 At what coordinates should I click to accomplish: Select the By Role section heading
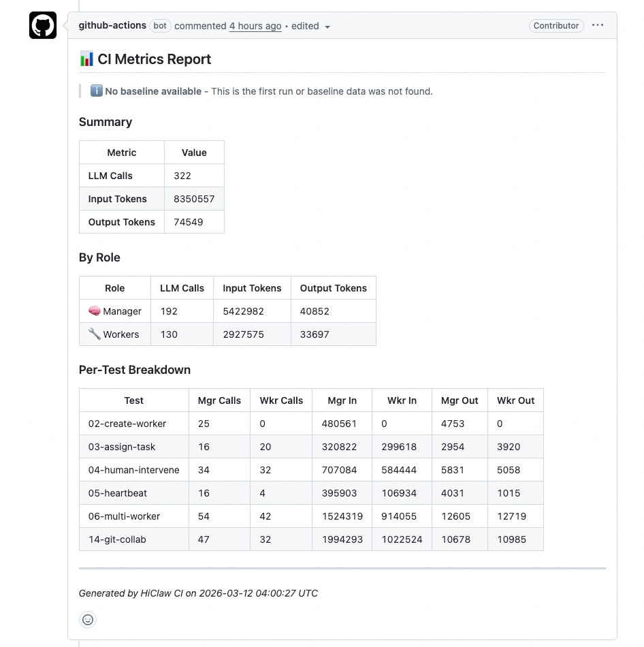99,257
